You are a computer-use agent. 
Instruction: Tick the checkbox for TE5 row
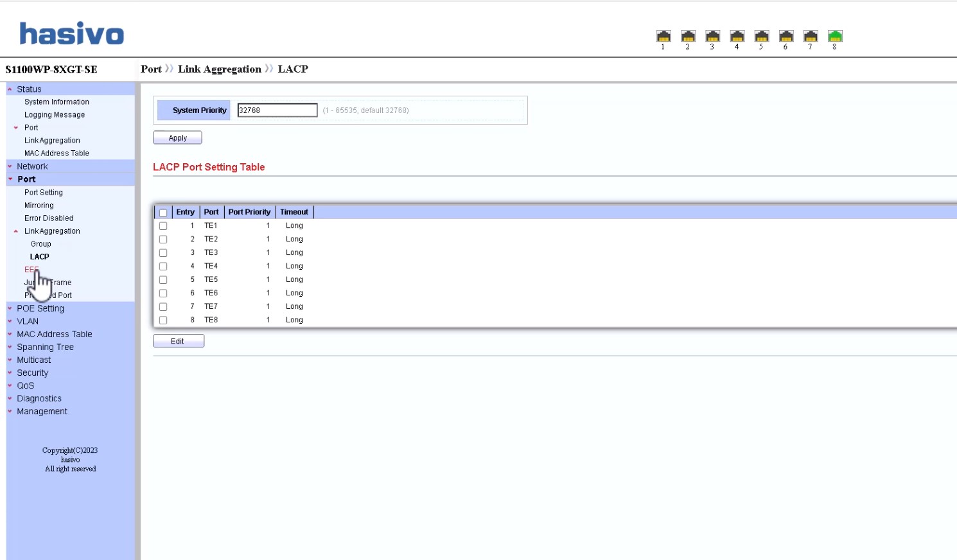(x=163, y=280)
